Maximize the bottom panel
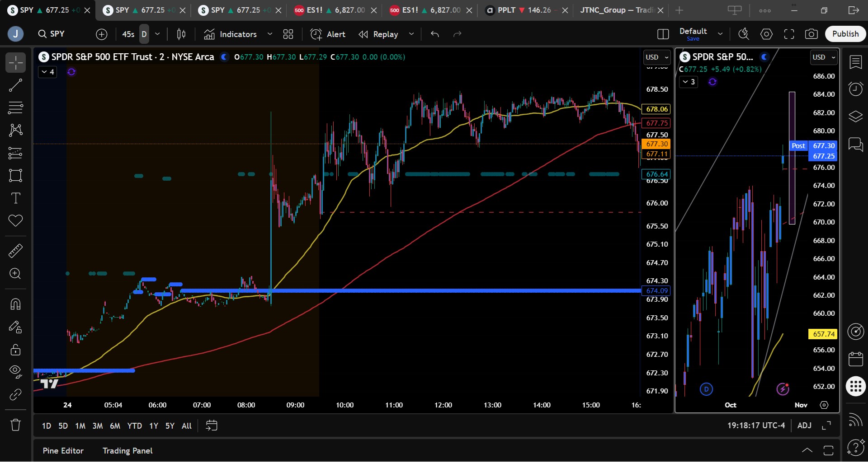868x463 pixels. 828,450
